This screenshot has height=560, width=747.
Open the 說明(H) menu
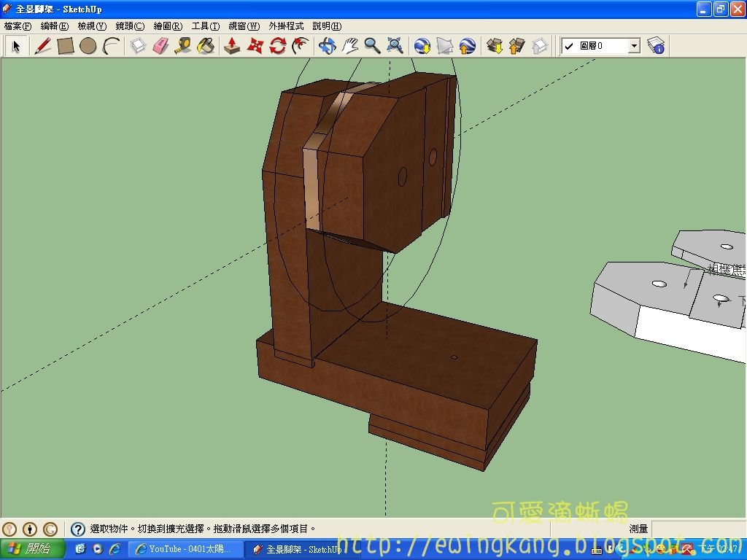[327, 26]
